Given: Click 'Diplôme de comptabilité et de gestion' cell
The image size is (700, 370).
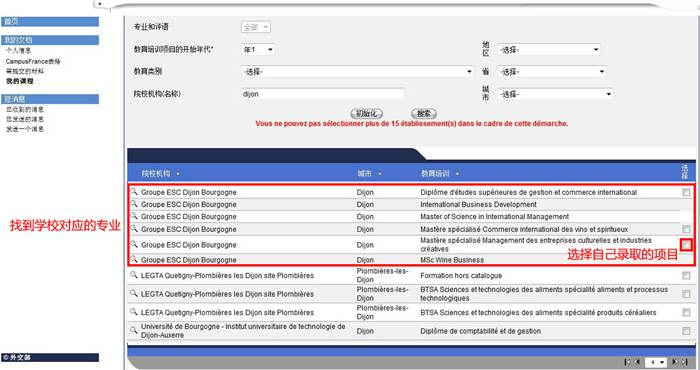Looking at the screenshot, I should pyautogui.click(x=480, y=331).
